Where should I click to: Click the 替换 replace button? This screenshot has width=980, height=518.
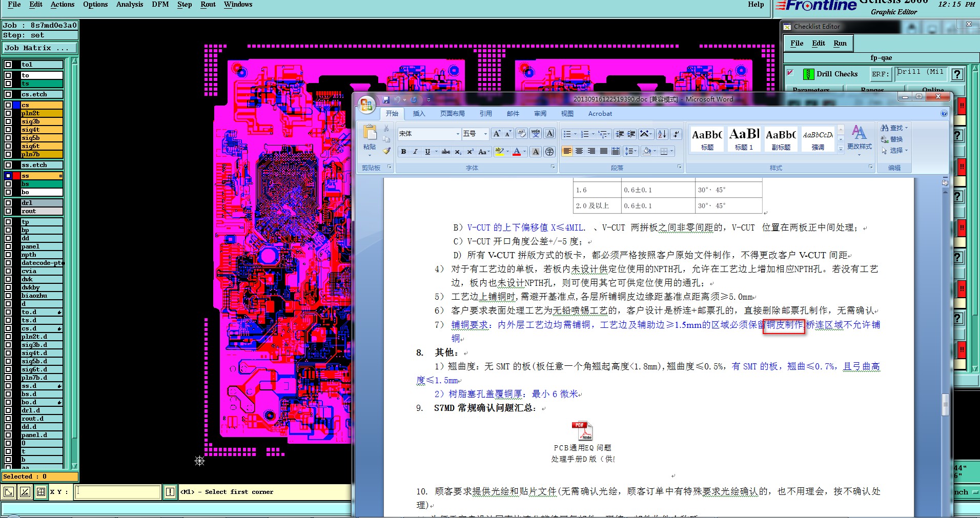pyautogui.click(x=892, y=139)
